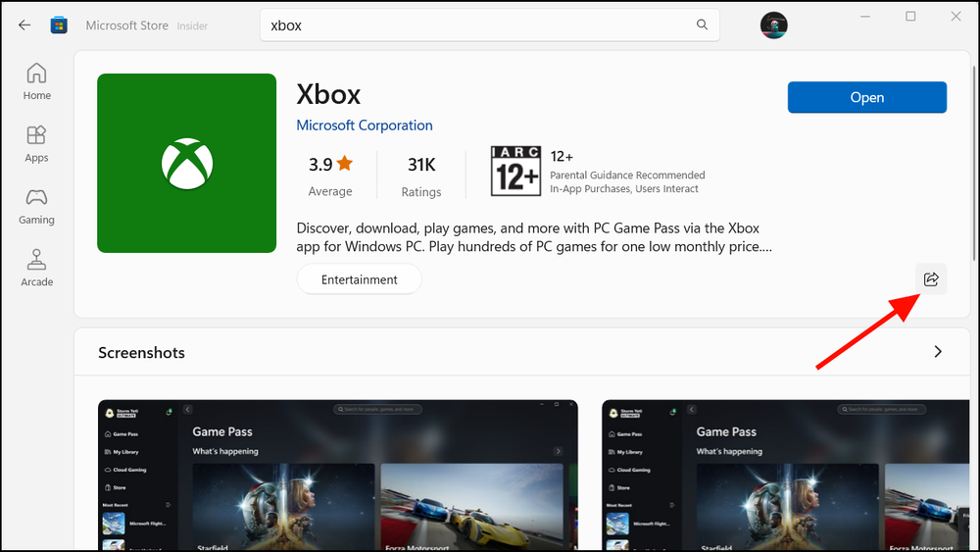Click the Microsoft Store logo icon
Viewport: 980px width, 552px height.
click(x=59, y=25)
